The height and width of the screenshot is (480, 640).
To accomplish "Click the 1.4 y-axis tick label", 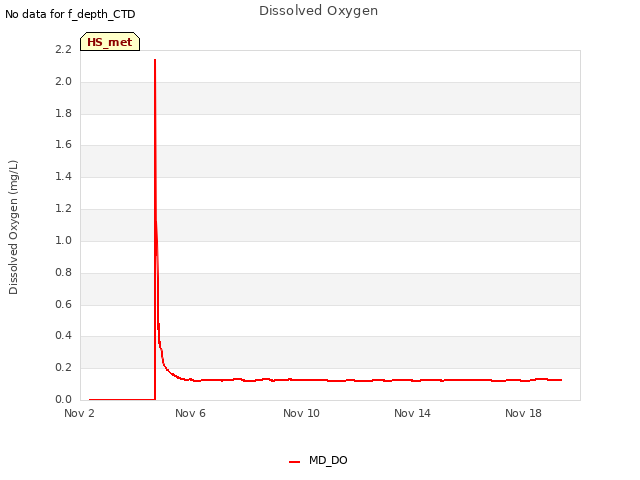I will [x=63, y=176].
